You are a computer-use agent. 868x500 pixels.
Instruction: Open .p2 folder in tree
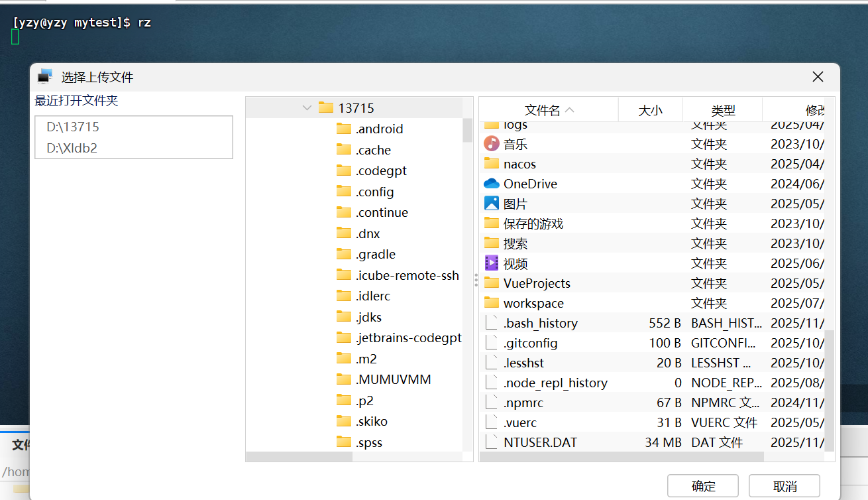coord(364,401)
